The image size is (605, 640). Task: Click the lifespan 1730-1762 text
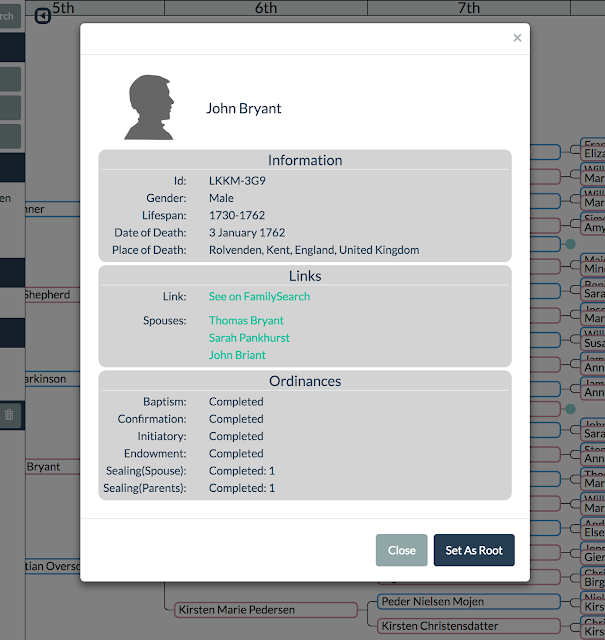237,215
